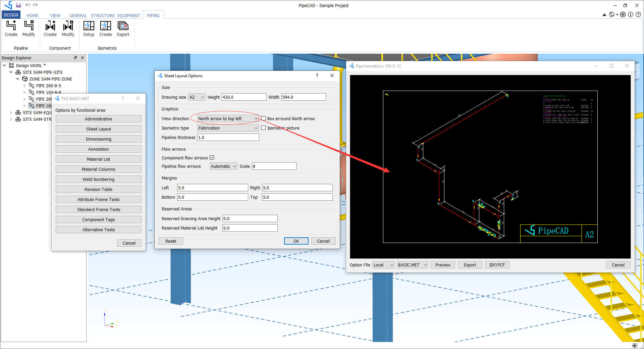
Task: Click the Sheet Layout option button
Action: point(99,129)
